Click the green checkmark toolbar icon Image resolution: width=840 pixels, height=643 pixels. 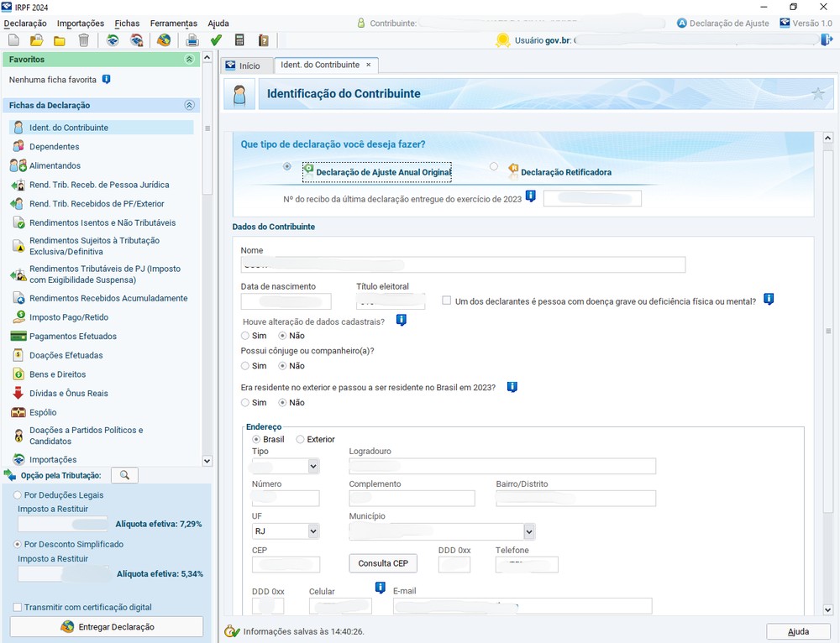216,40
